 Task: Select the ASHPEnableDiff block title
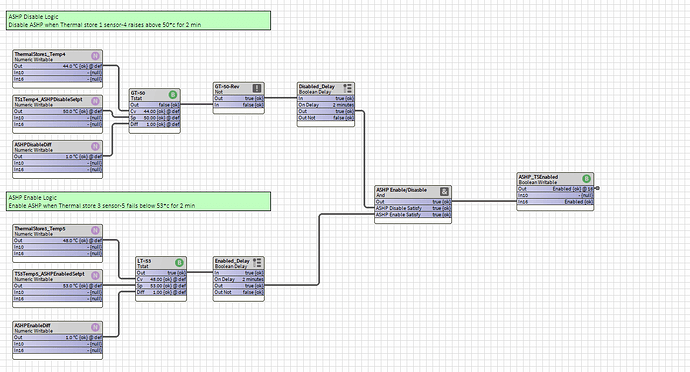[33, 326]
